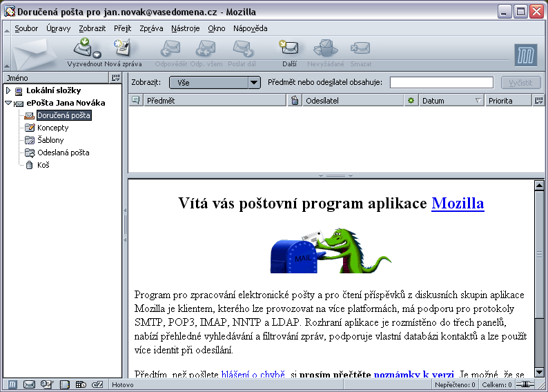This screenshot has width=548, height=392.
Task: Collapse the mail toolbar grippy
Action: 7,52
